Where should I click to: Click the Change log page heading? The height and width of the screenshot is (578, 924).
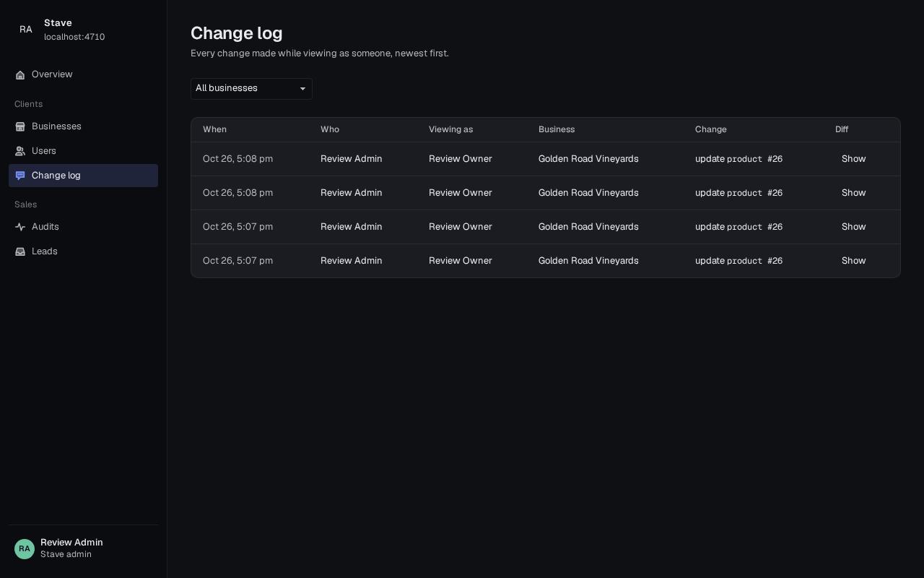click(x=236, y=33)
